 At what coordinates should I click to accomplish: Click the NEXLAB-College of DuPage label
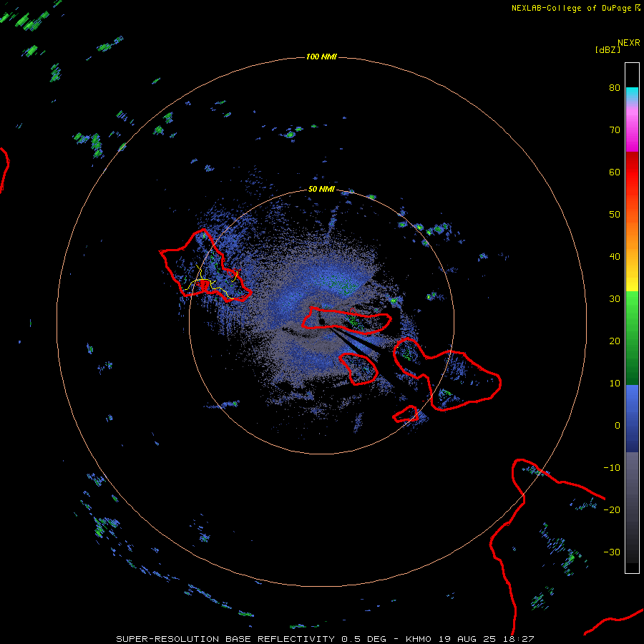pos(571,8)
